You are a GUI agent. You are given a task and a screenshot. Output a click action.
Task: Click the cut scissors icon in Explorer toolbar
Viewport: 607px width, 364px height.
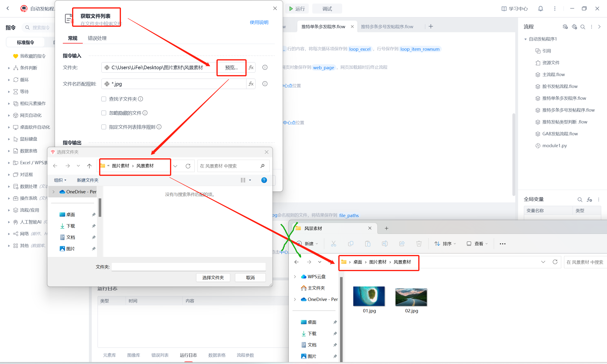click(x=333, y=244)
